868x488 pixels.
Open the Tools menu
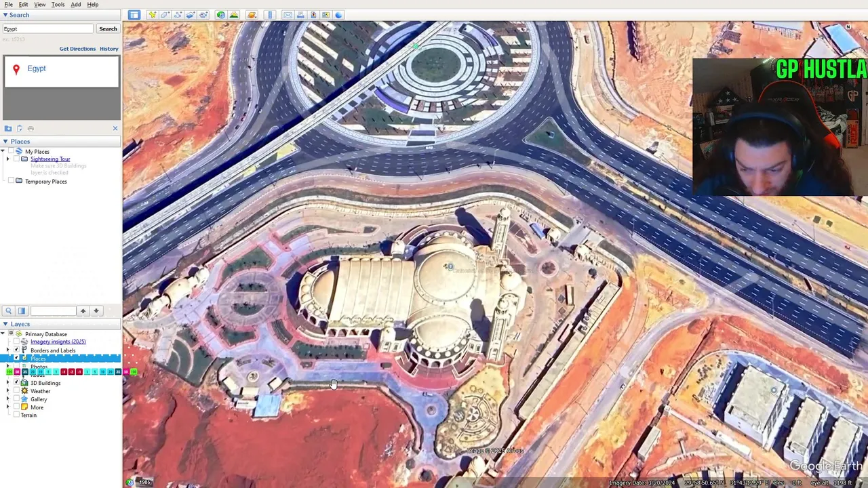[x=58, y=5]
